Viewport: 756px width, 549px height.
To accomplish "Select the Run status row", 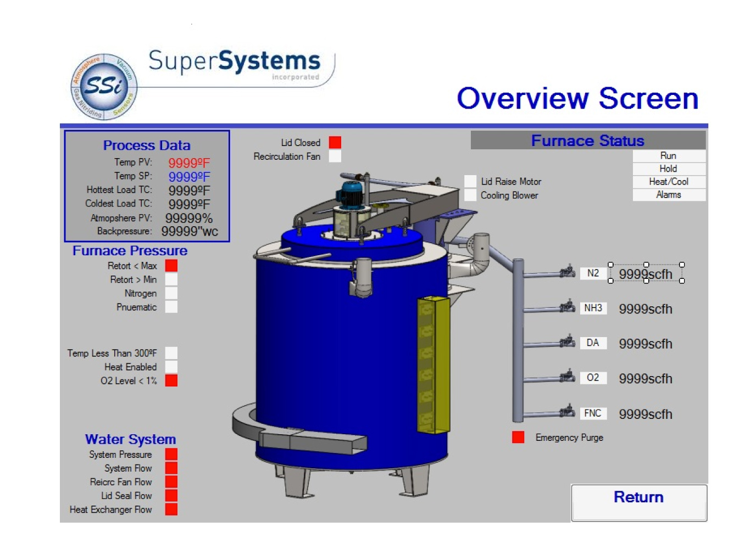I will pyautogui.click(x=669, y=156).
